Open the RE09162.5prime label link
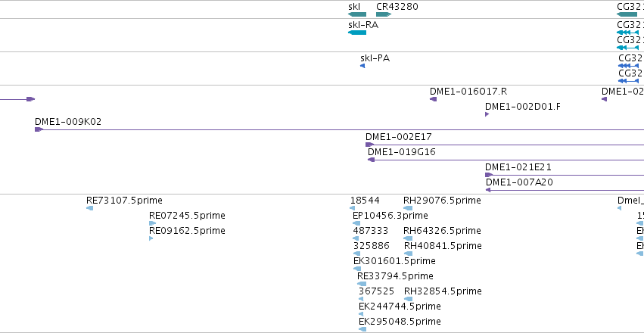The width and height of the screenshot is (644, 333). (x=187, y=231)
